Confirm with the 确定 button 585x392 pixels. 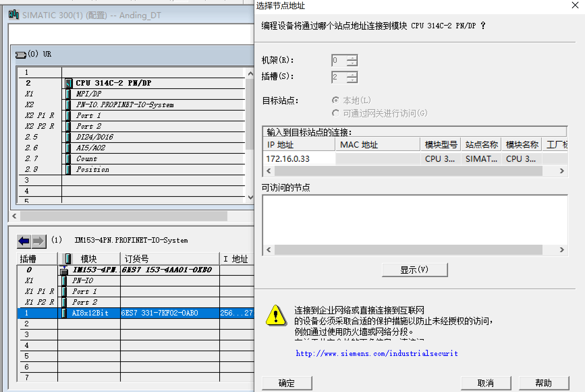(287, 383)
